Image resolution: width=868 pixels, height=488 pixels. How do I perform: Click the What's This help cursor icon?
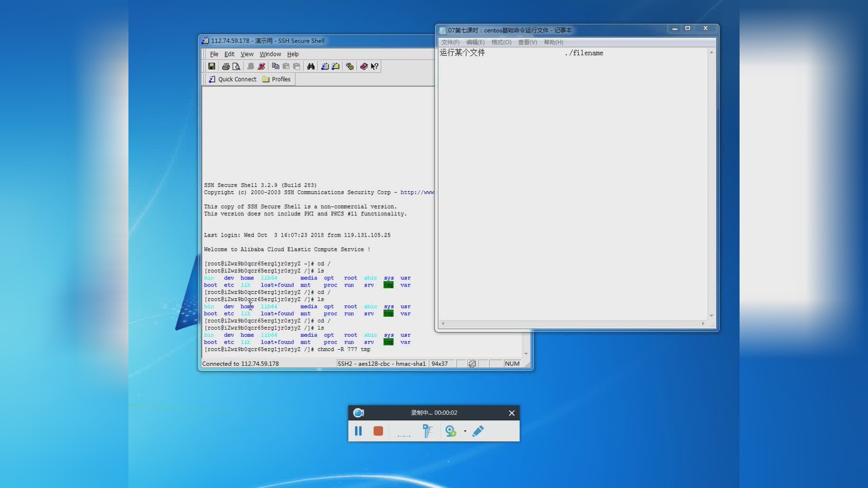pyautogui.click(x=375, y=66)
